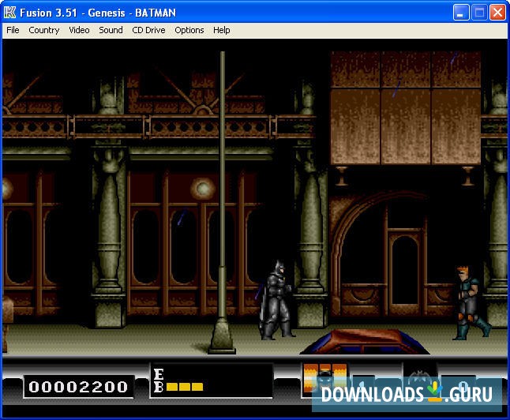Open the CD Drive menu
510x420 pixels.
tap(148, 30)
